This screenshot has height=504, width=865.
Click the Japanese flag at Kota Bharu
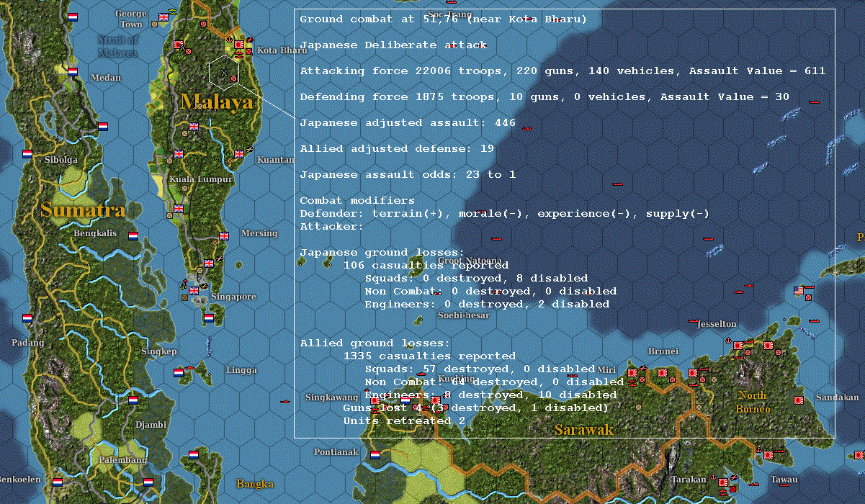click(239, 44)
